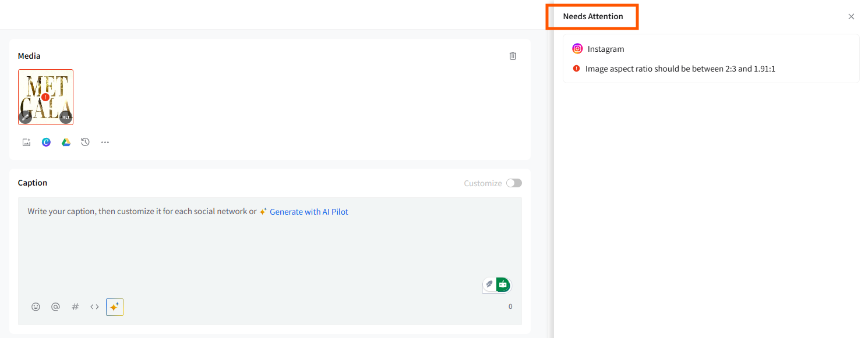Image resolution: width=868 pixels, height=338 pixels.
Task: Delete media with the trash icon
Action: 513,56
